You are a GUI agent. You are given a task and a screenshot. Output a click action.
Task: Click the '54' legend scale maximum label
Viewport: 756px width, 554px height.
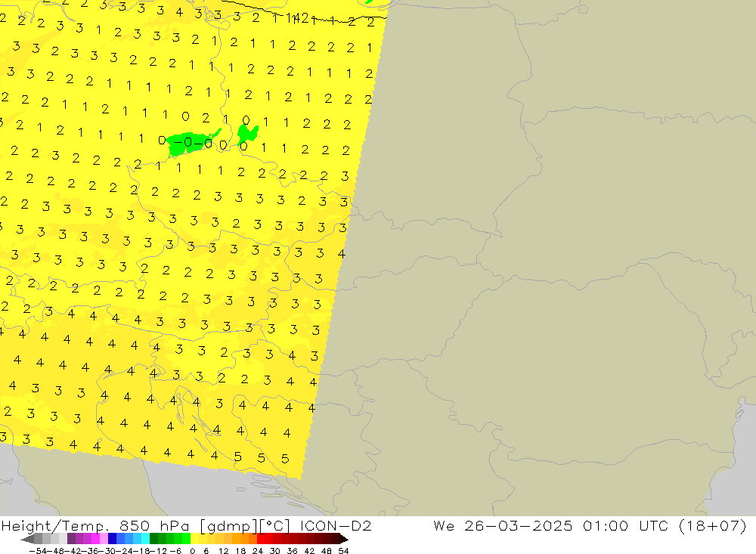coord(343,551)
